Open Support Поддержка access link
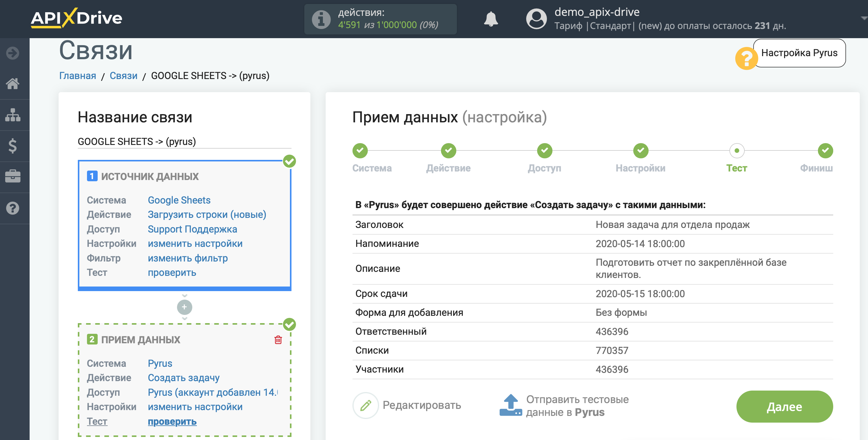Screen dimensions: 868x440 [x=192, y=229]
